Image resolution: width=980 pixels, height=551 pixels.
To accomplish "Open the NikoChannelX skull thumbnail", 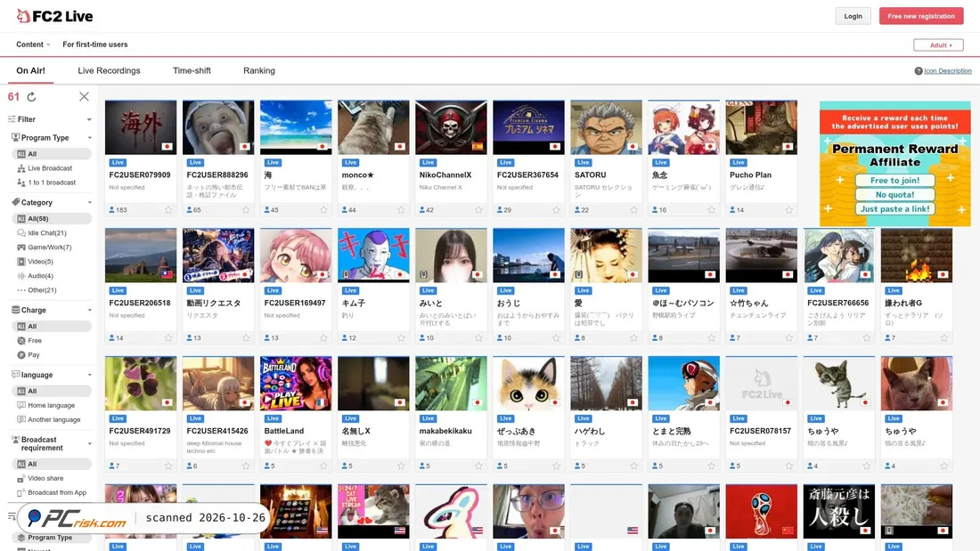I will [x=451, y=127].
